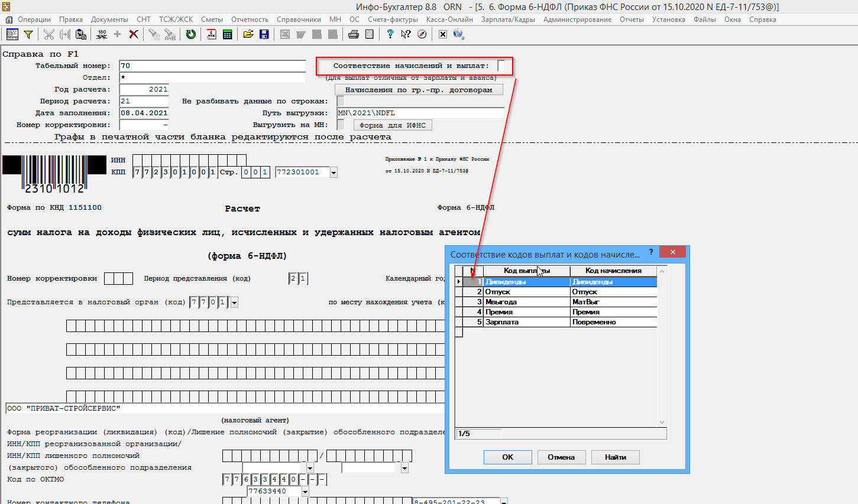The width and height of the screenshot is (858, 504).
Task: Click the dialog scrollbar down arrow
Action: point(662,422)
